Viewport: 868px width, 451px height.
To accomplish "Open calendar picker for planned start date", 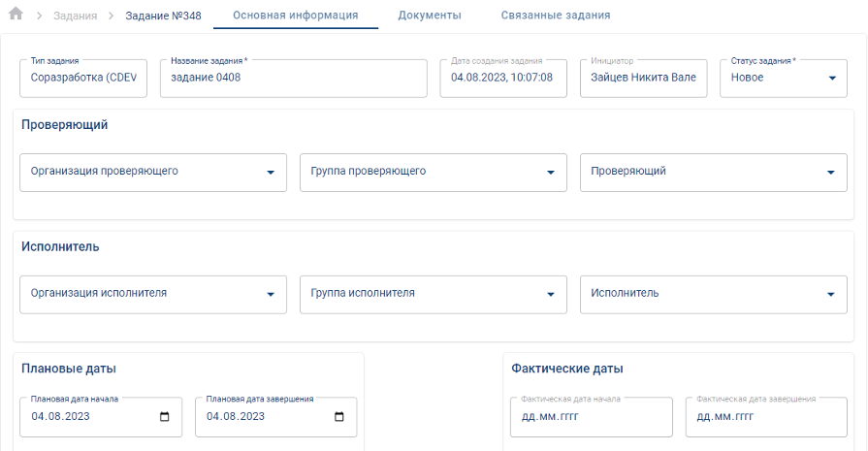I will (x=164, y=417).
